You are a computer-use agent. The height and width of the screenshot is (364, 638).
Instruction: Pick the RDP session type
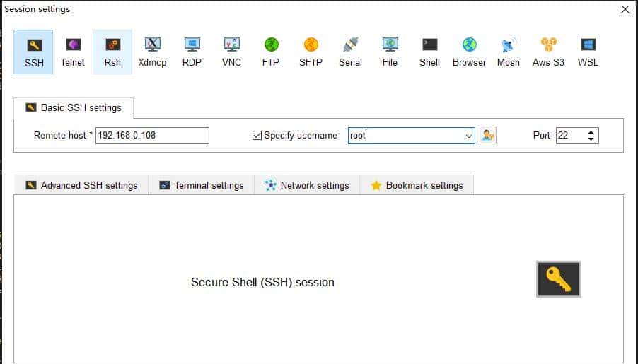point(192,51)
